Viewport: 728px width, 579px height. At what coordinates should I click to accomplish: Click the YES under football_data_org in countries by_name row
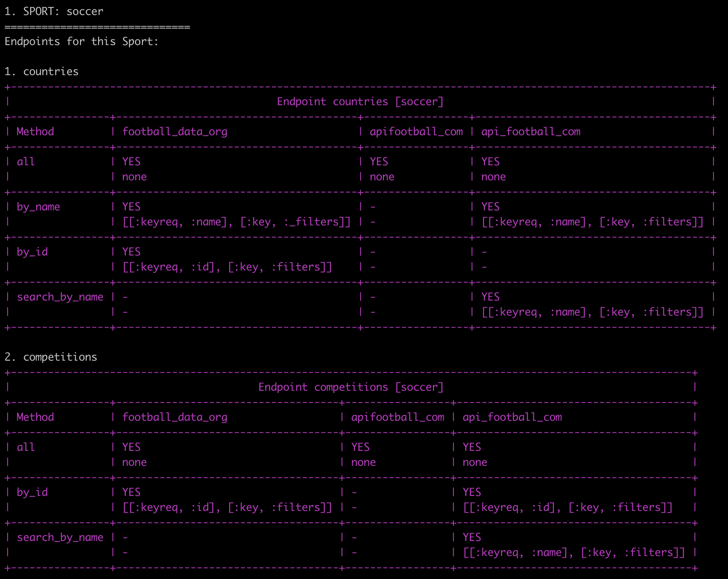131,207
